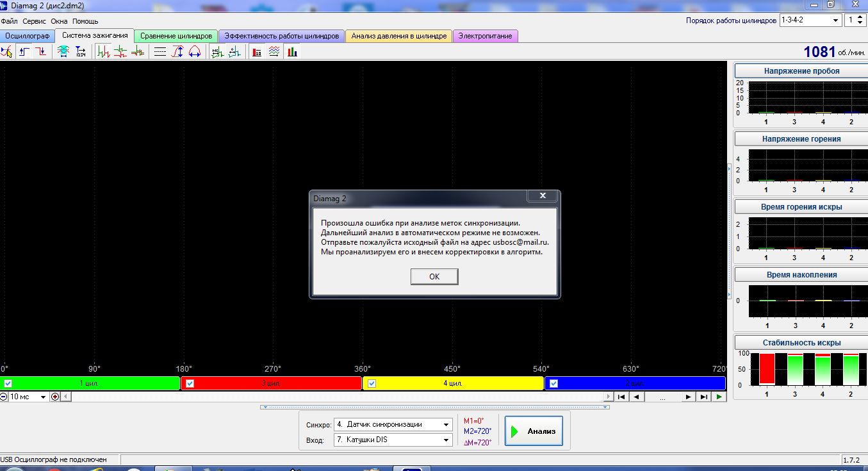Click the 1234 cylinder numbering icon

(x=80, y=52)
